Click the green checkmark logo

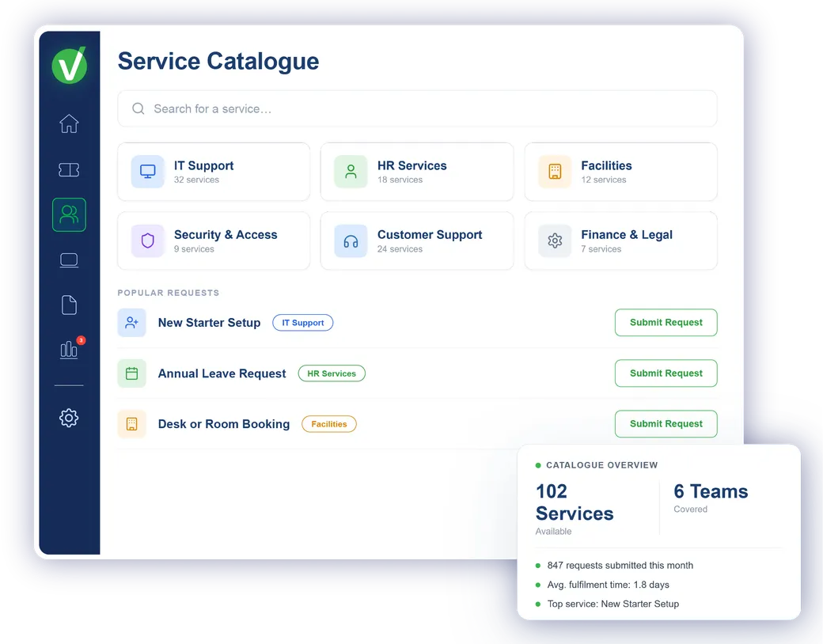tap(70, 65)
